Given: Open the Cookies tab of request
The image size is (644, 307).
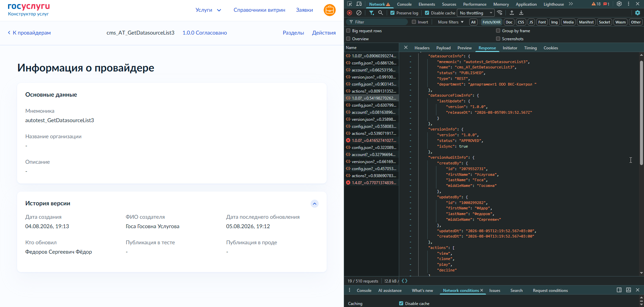Looking at the screenshot, I should 550,48.
